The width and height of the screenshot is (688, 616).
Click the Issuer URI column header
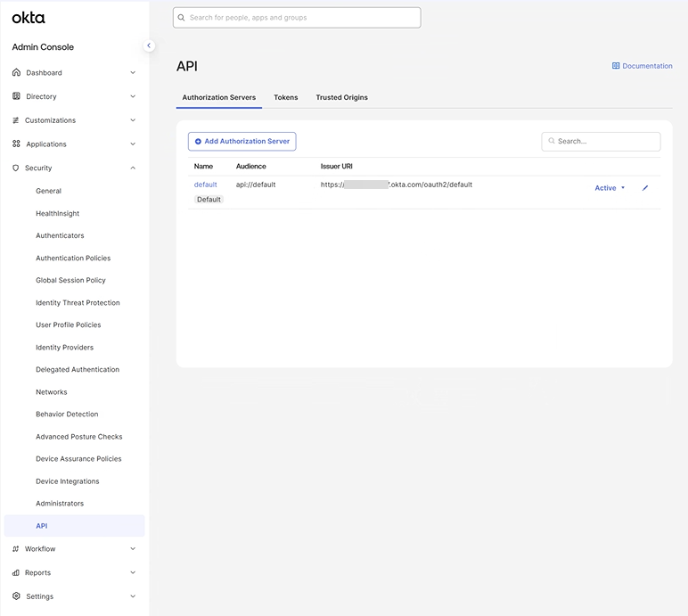(337, 167)
